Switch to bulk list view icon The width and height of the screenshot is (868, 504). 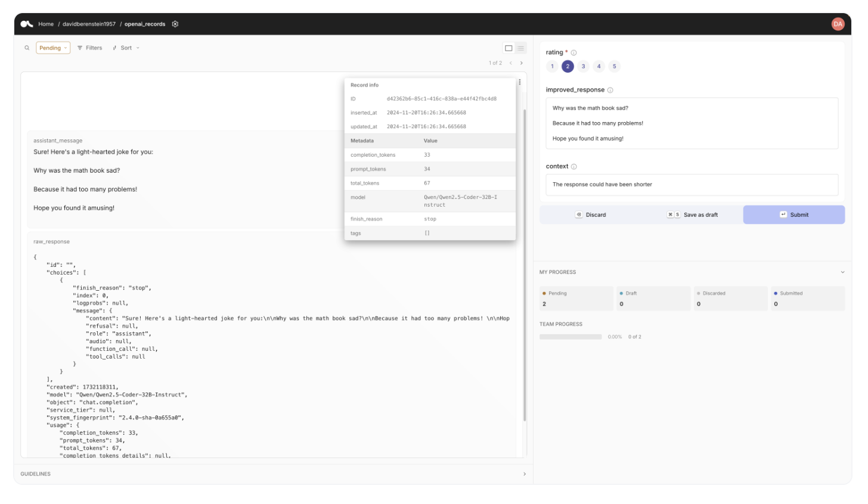[x=520, y=48]
